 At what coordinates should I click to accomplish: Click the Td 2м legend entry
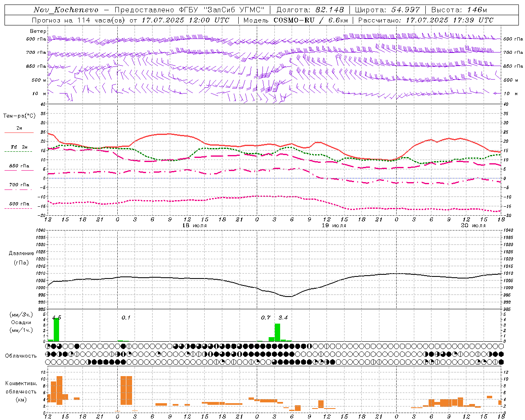(x=19, y=147)
